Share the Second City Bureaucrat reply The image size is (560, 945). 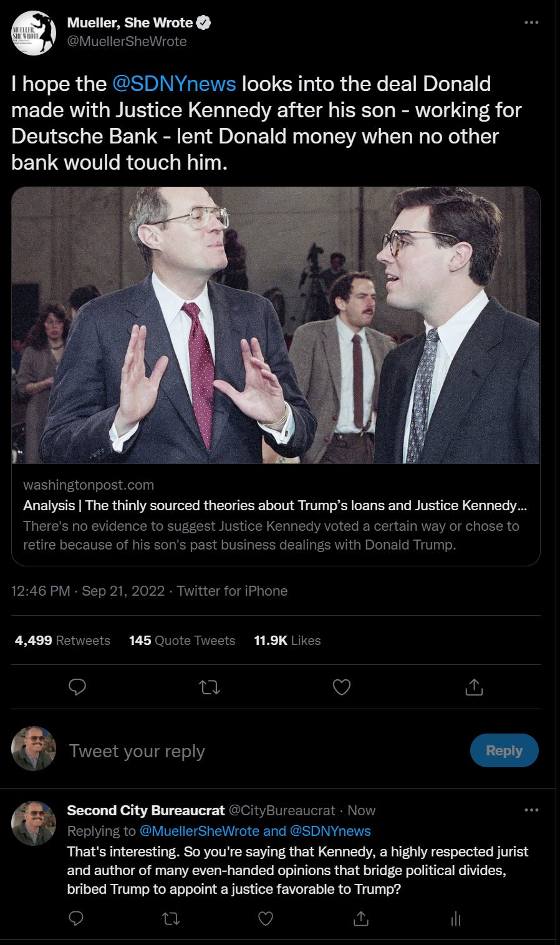click(360, 919)
